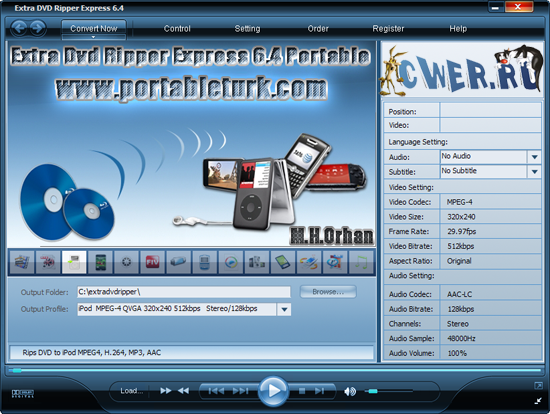Viewport: 550px width, 414px height.
Task: Select the video film-strip profile icon
Action: tap(21, 262)
